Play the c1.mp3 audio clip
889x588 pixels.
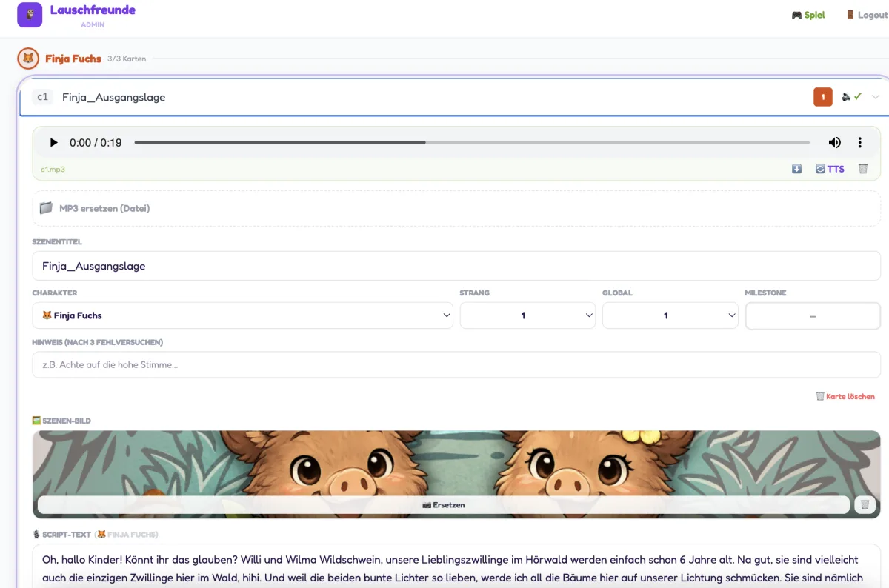53,143
